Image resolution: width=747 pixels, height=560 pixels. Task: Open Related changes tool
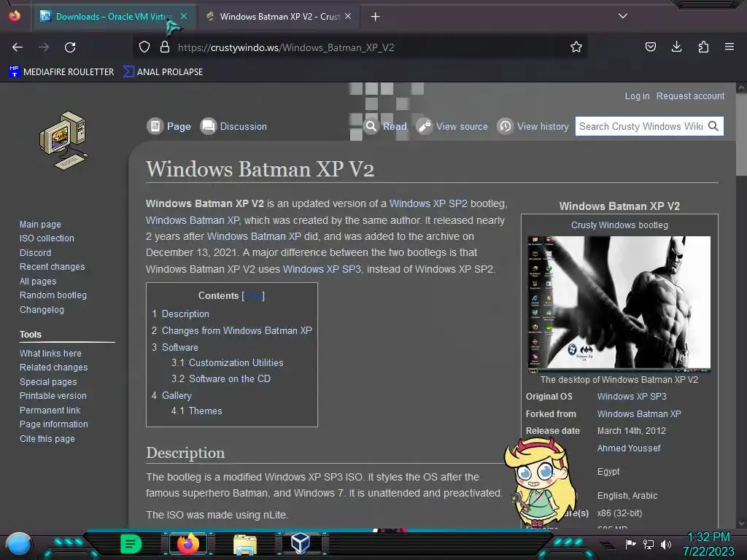click(x=54, y=367)
